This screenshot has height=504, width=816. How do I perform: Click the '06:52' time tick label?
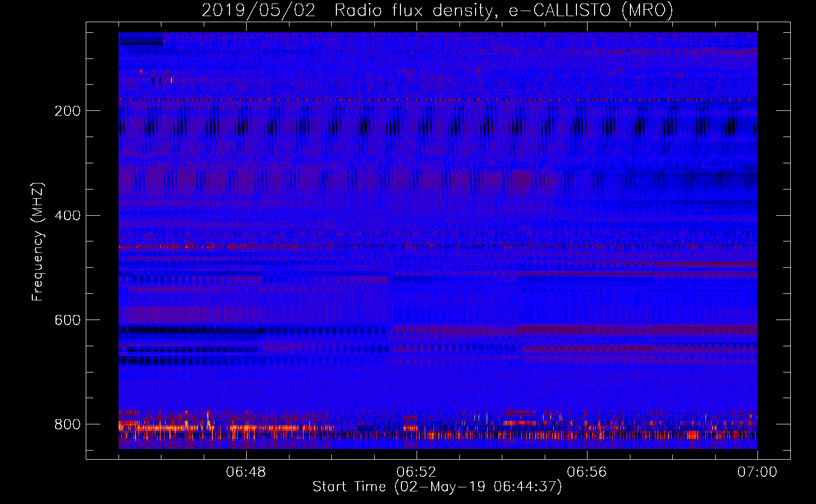tap(417, 472)
